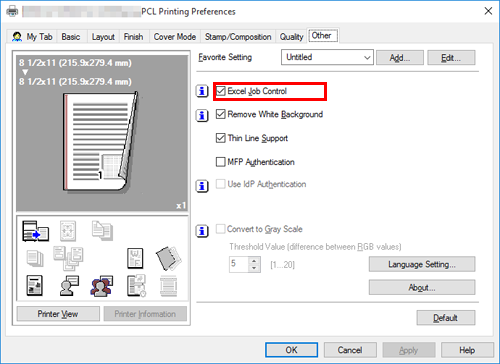Screen dimensions: 500x364
Task: Click the greyed two overlapping documents icon in top row
Action: [102, 230]
